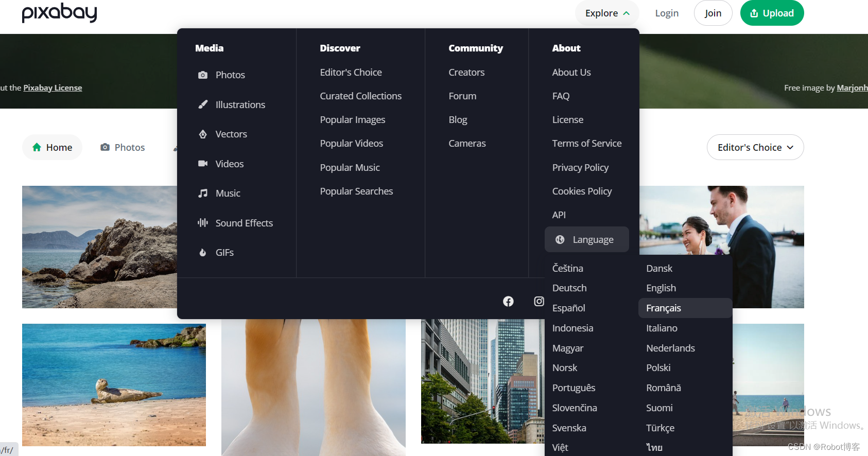Go to Popular Images
The image size is (868, 456).
353,120
